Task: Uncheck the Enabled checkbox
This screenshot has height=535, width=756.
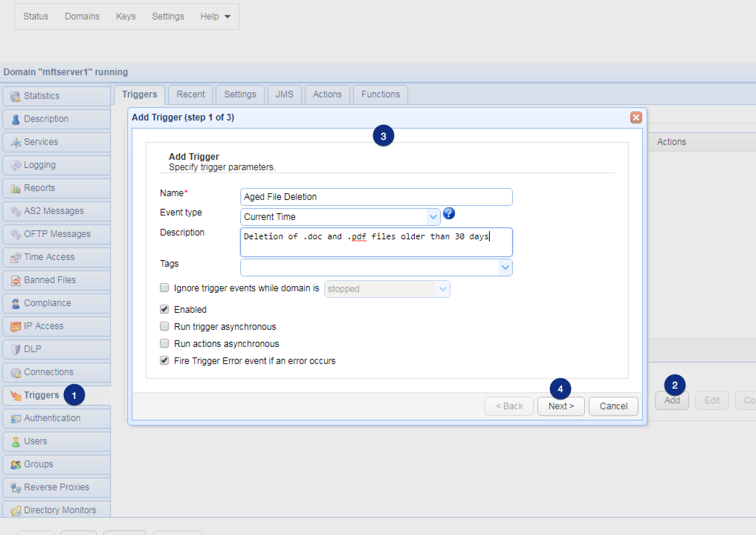Action: click(164, 309)
